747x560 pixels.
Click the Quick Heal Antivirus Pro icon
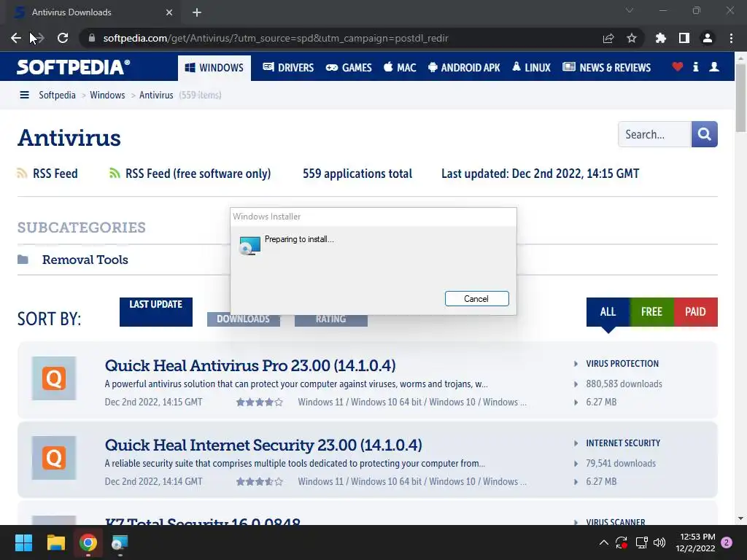[x=54, y=378]
